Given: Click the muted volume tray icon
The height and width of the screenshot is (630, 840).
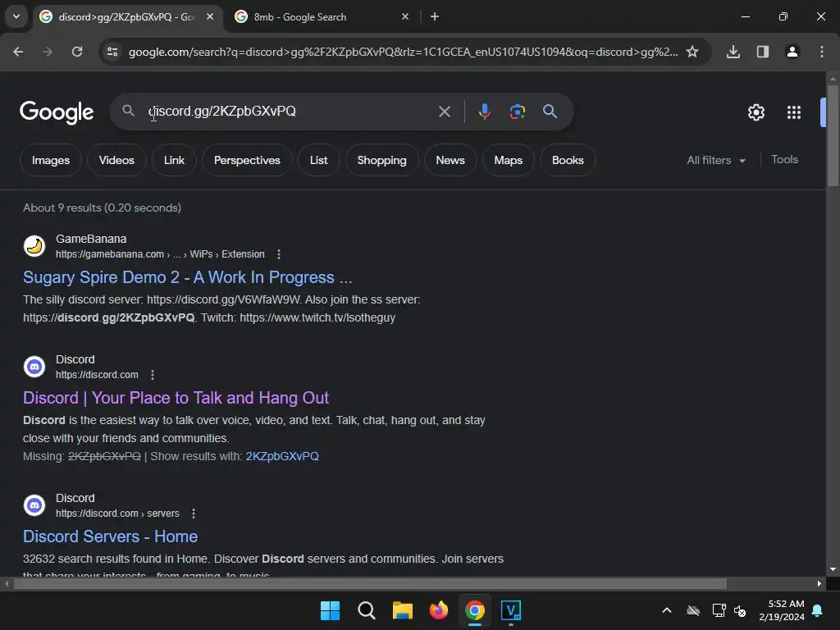Looking at the screenshot, I should point(741,610).
